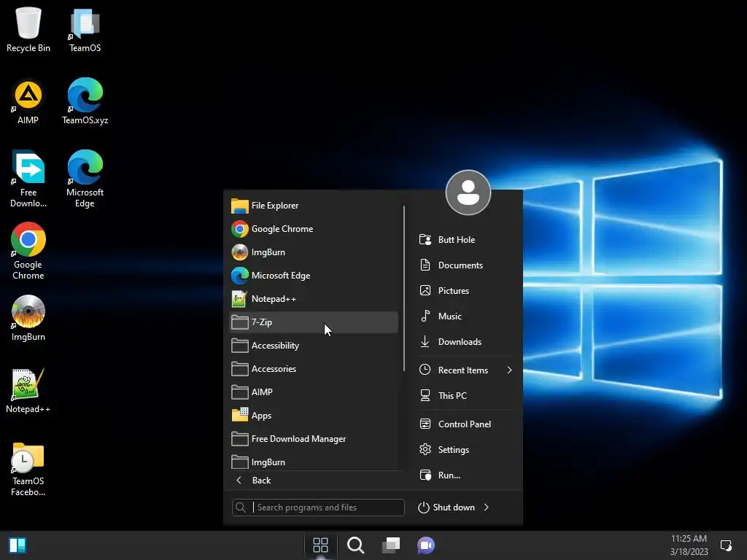Expand the Accessories folder
This screenshot has height=560, width=747.
tap(314, 369)
